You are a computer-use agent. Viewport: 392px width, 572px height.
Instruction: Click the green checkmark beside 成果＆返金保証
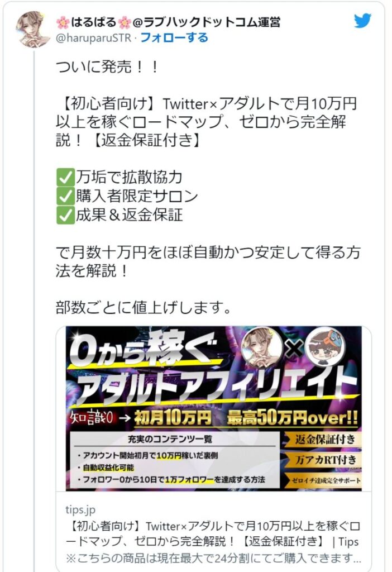(x=65, y=215)
